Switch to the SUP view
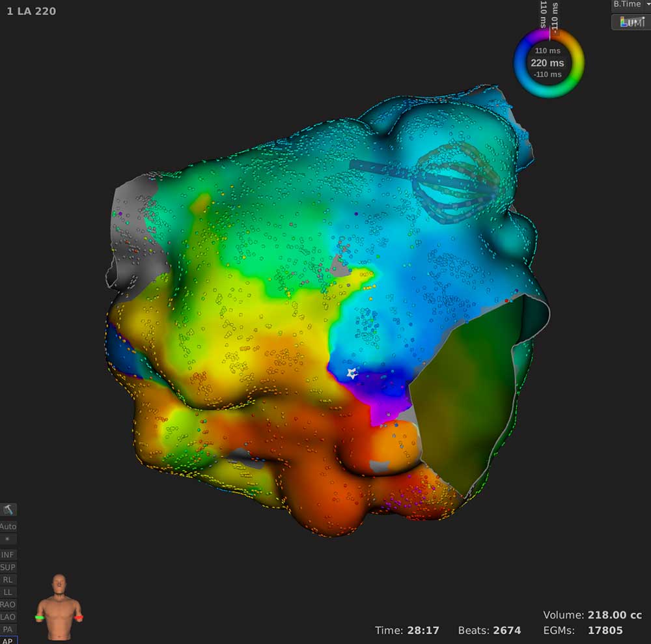 pyautogui.click(x=8, y=567)
